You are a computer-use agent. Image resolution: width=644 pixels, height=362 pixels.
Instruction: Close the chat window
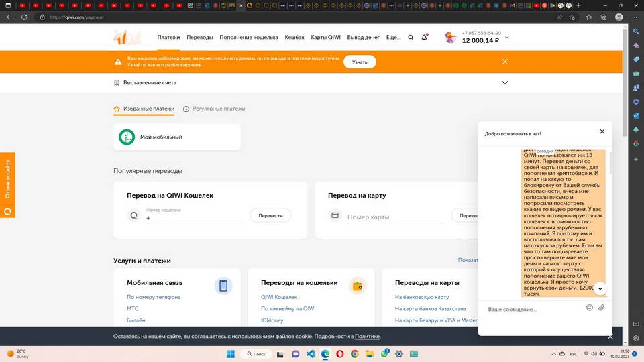tap(602, 131)
